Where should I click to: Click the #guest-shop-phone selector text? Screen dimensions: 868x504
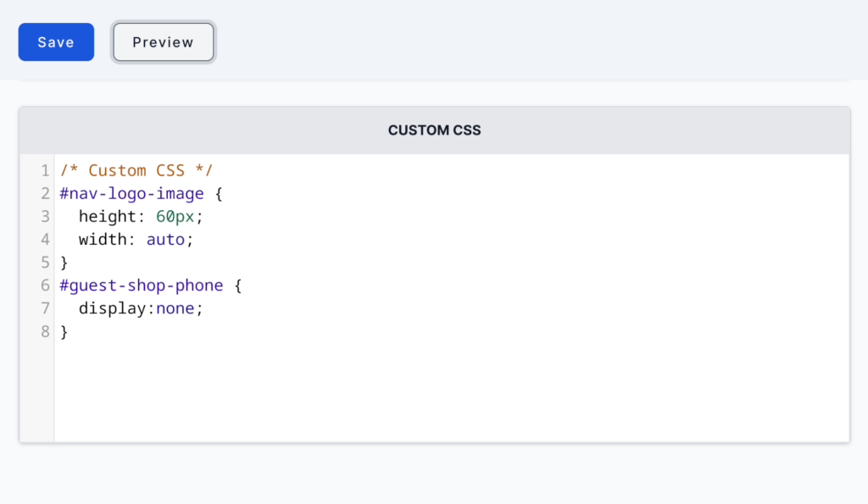[141, 285]
